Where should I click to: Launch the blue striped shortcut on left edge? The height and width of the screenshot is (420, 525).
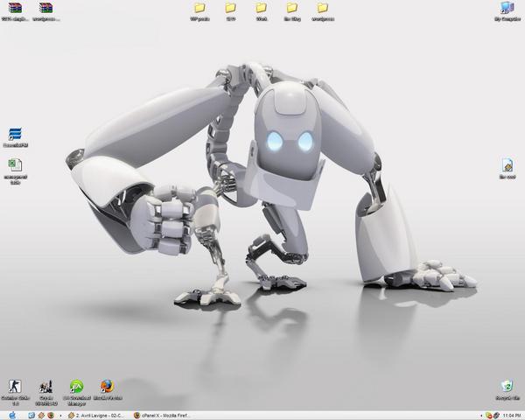coord(16,137)
